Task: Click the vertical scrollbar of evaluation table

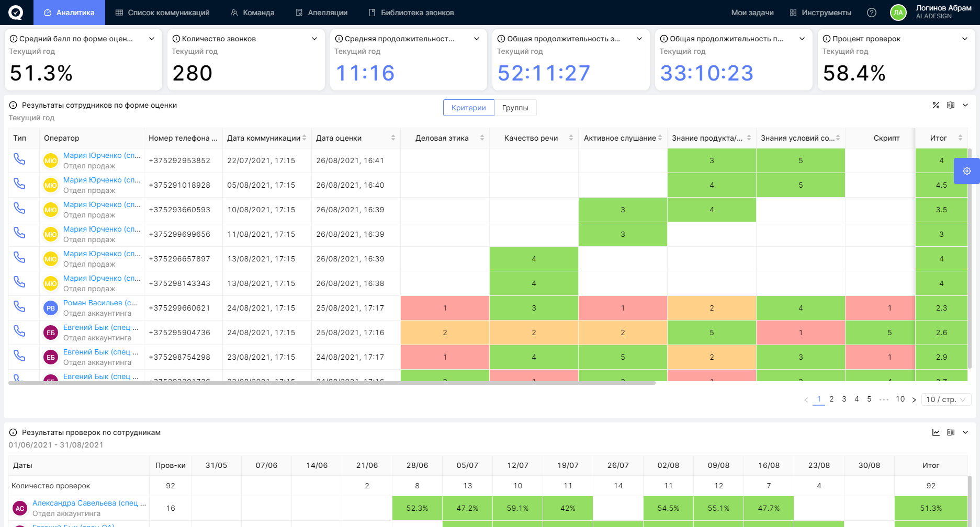Action: (x=970, y=259)
